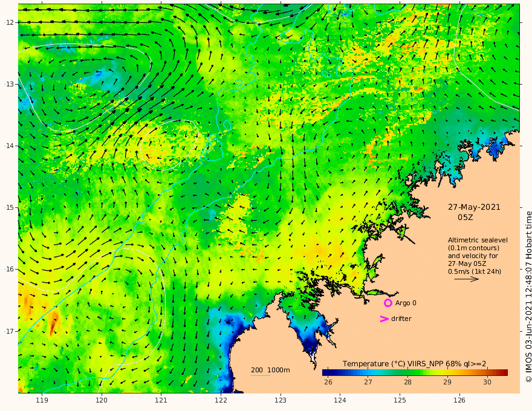Click the longitude axis label 119

click(x=42, y=400)
